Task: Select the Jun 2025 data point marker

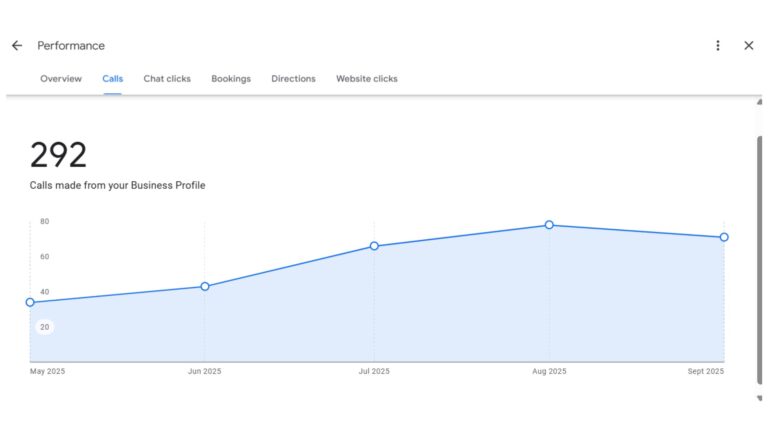Action: (205, 286)
